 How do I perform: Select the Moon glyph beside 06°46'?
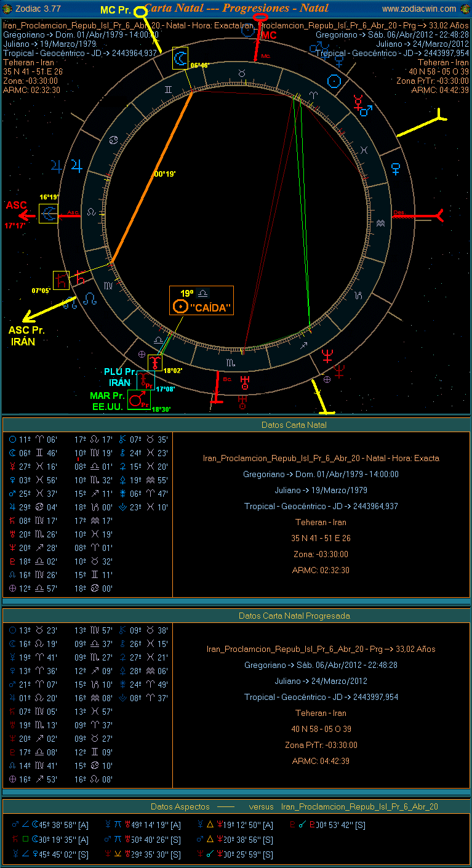click(181, 58)
